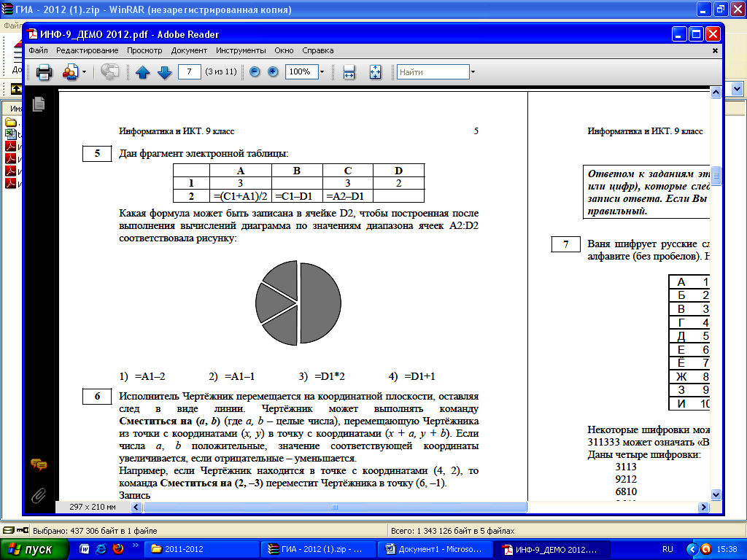Open the collaboration tools dropdown arrow
The height and width of the screenshot is (560, 747).
click(x=85, y=72)
